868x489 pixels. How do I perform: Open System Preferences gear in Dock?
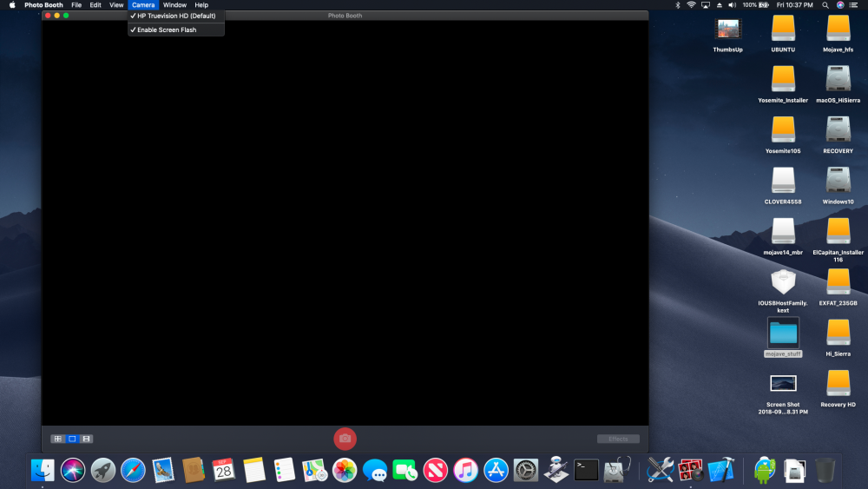click(x=526, y=470)
